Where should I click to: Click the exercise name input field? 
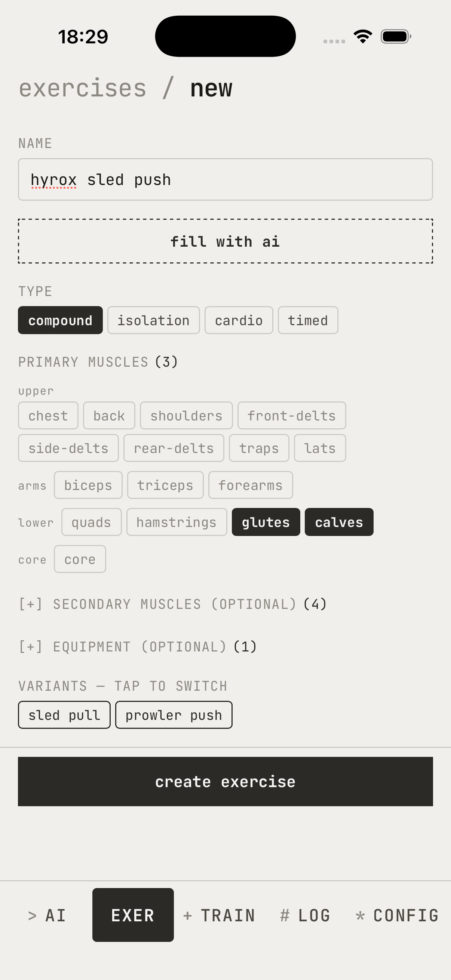pyautogui.click(x=225, y=179)
